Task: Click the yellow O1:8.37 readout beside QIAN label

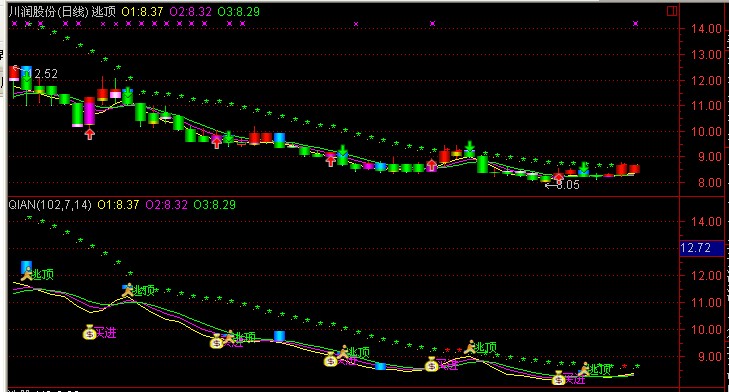Action: [118, 205]
